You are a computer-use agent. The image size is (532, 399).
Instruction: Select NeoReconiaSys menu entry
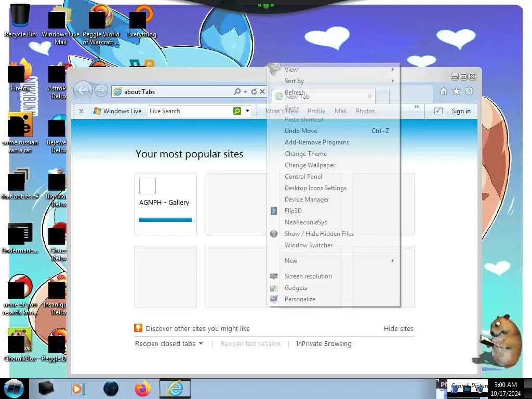tap(334, 222)
